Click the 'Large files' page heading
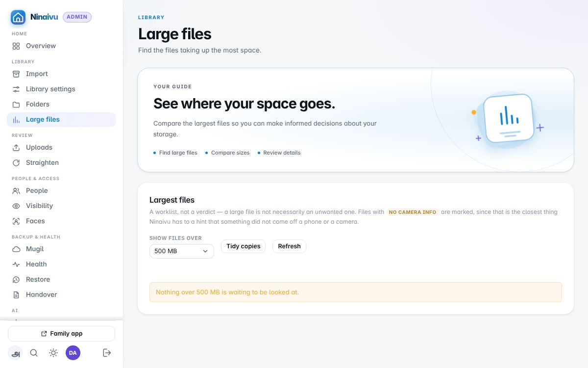588x368 pixels. click(x=175, y=34)
